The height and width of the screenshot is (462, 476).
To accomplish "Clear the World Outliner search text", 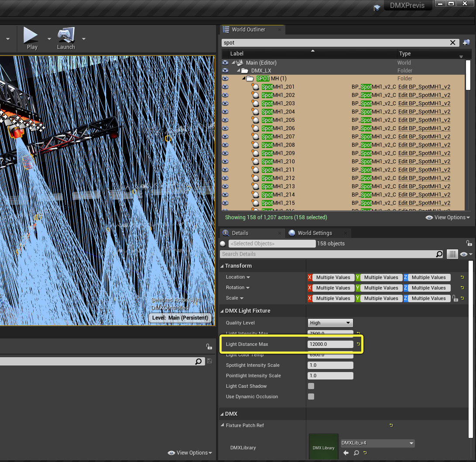I will click(x=453, y=43).
